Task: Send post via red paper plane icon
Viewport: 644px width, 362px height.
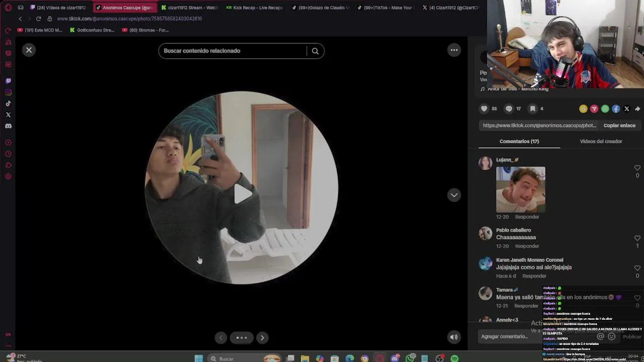Action: 594,109
